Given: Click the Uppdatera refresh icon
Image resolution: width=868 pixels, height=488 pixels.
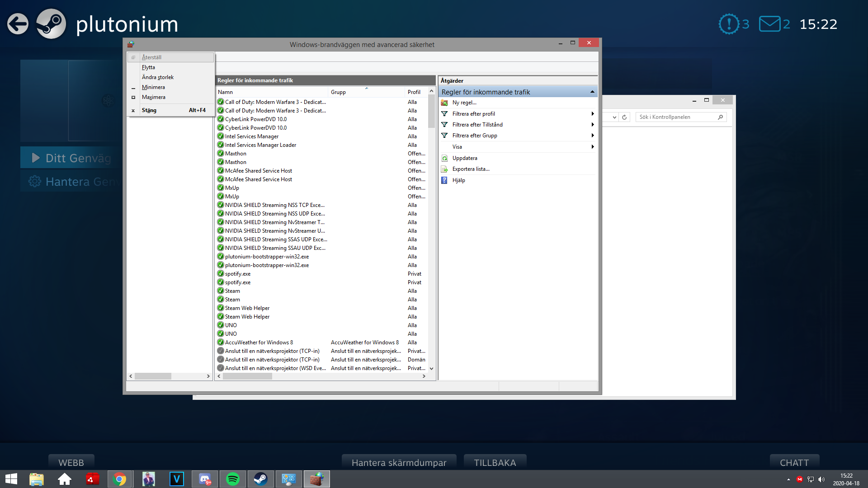Looking at the screenshot, I should tap(444, 158).
